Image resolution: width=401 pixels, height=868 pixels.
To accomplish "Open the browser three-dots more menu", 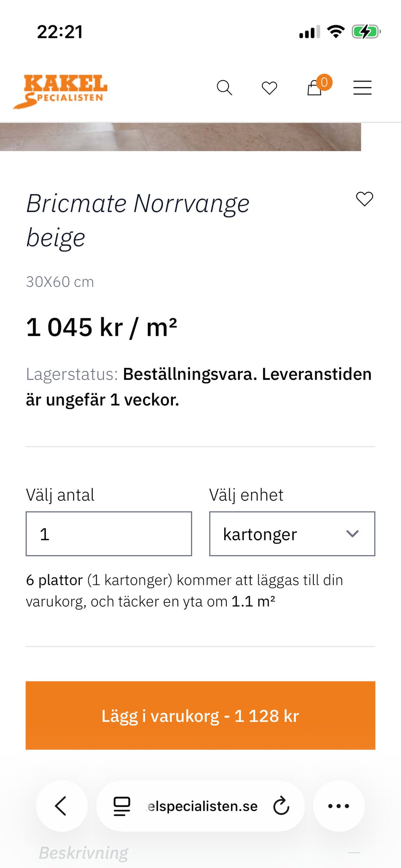I will click(x=339, y=806).
